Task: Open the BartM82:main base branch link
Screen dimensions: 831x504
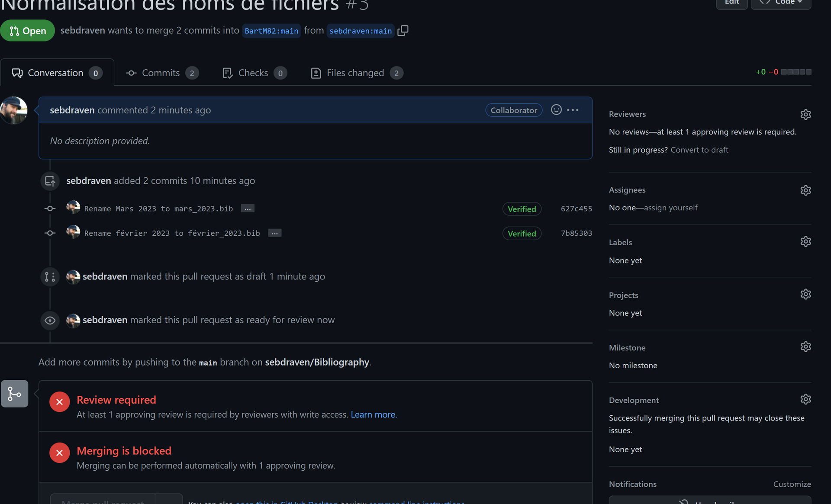Action: coord(271,31)
